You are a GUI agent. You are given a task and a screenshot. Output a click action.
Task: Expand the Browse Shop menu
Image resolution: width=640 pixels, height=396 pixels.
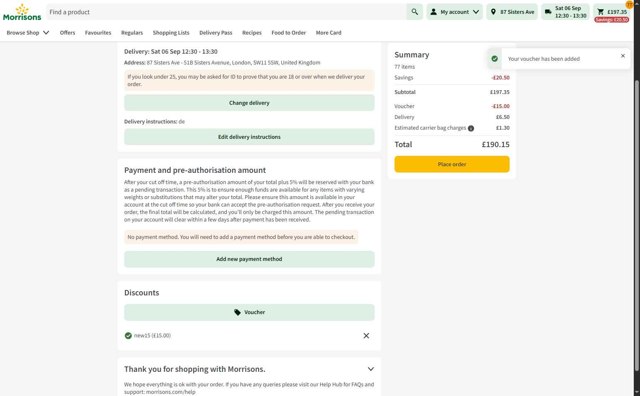coord(28,33)
